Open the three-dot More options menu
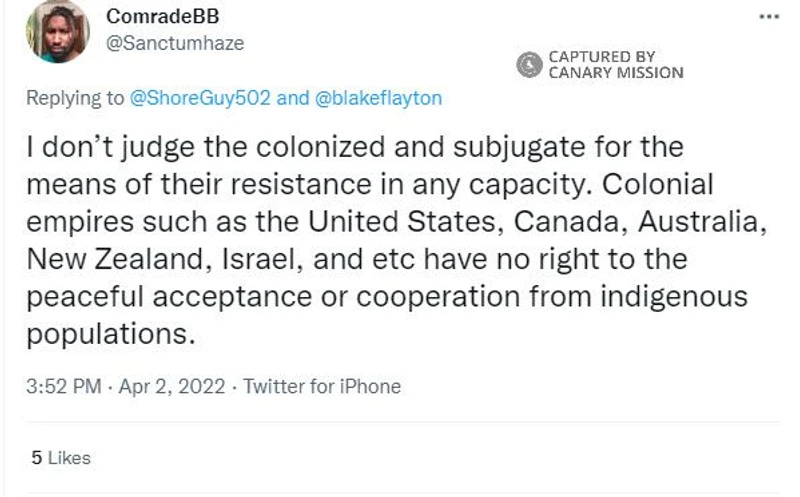This screenshot has height=497, width=800. tap(768, 18)
